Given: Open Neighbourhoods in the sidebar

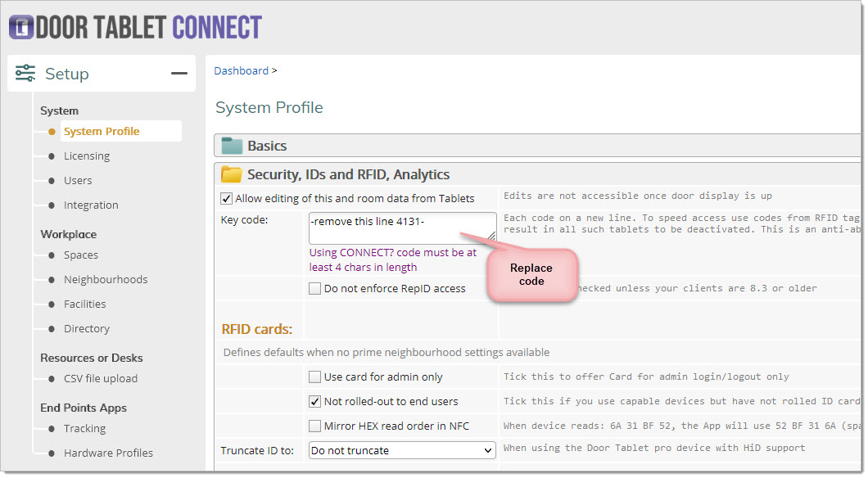Looking at the screenshot, I should [x=106, y=279].
